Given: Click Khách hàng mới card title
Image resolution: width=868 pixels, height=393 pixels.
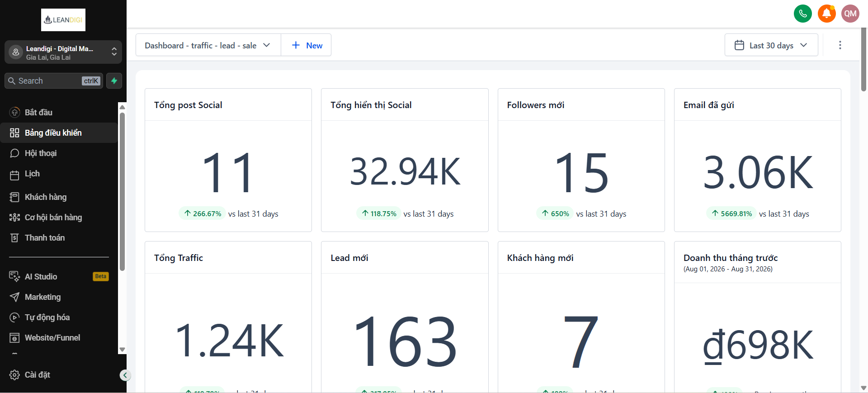Looking at the screenshot, I should pos(540,258).
